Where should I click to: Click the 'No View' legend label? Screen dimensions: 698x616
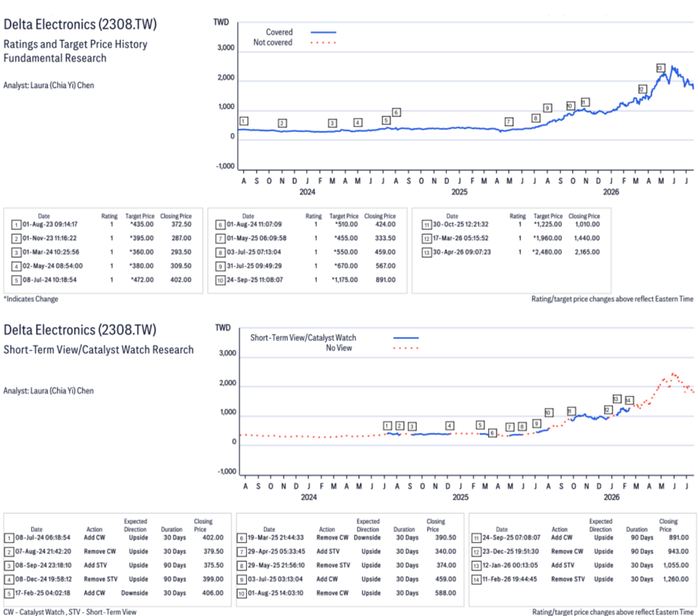(339, 348)
